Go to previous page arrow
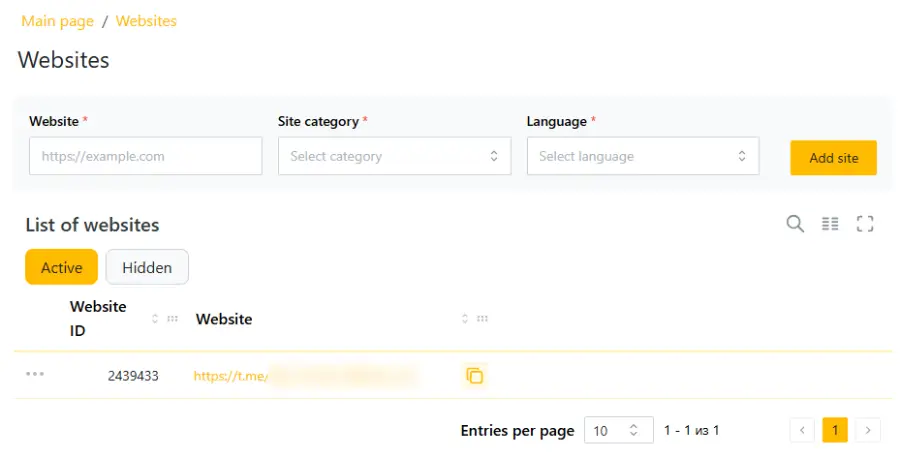Screen dimensions: 900x458 [x=802, y=430]
